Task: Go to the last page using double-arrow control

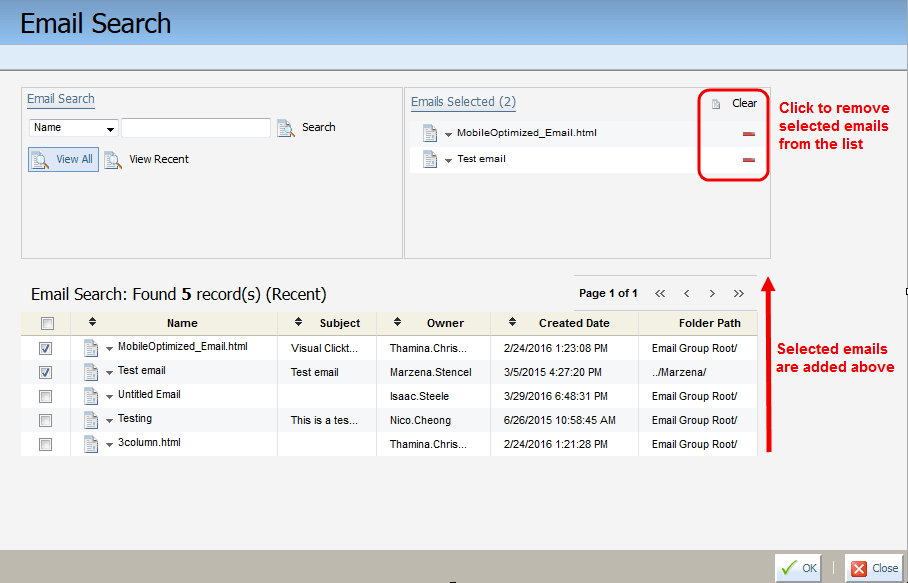Action: (739, 293)
